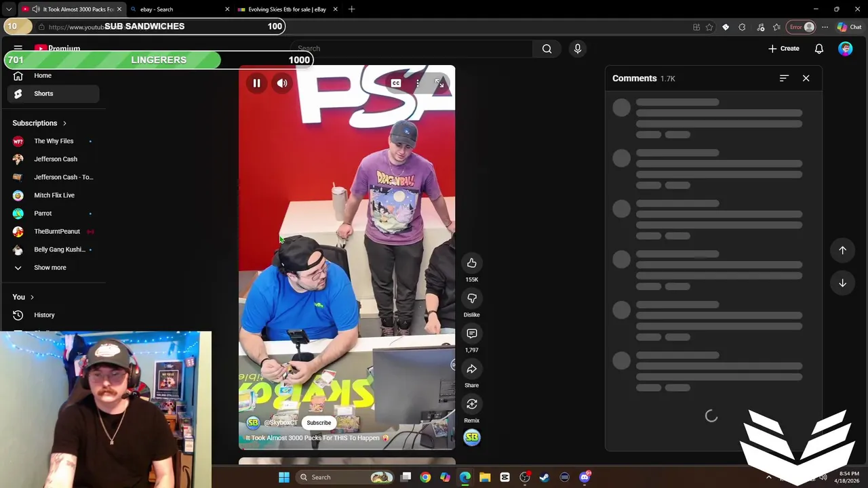Switch to the ebay - Search tab

point(180,9)
